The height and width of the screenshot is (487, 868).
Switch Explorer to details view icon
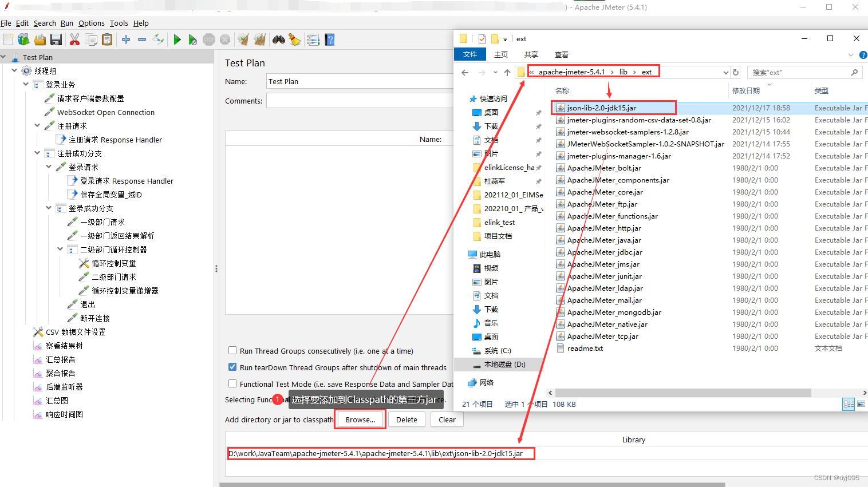(849, 404)
